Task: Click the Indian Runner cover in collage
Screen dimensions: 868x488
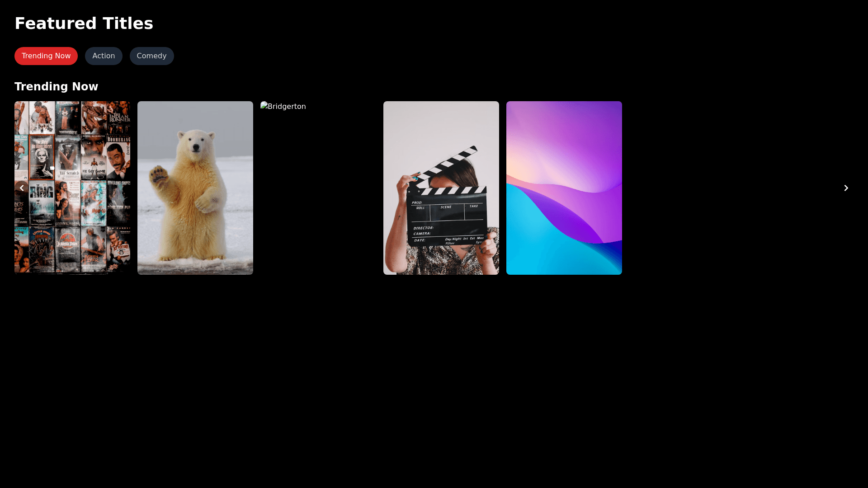Action: [119, 117]
